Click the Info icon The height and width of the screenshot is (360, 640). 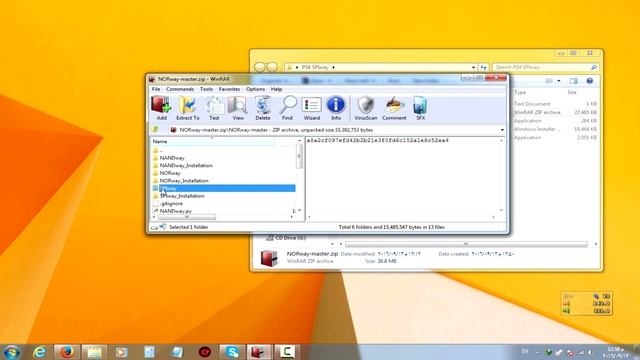click(336, 108)
